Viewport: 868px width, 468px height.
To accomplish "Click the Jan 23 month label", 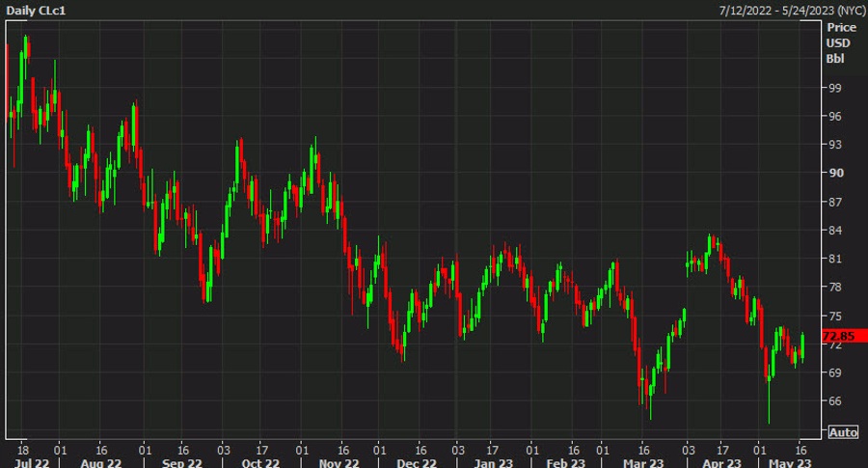I will point(493,462).
